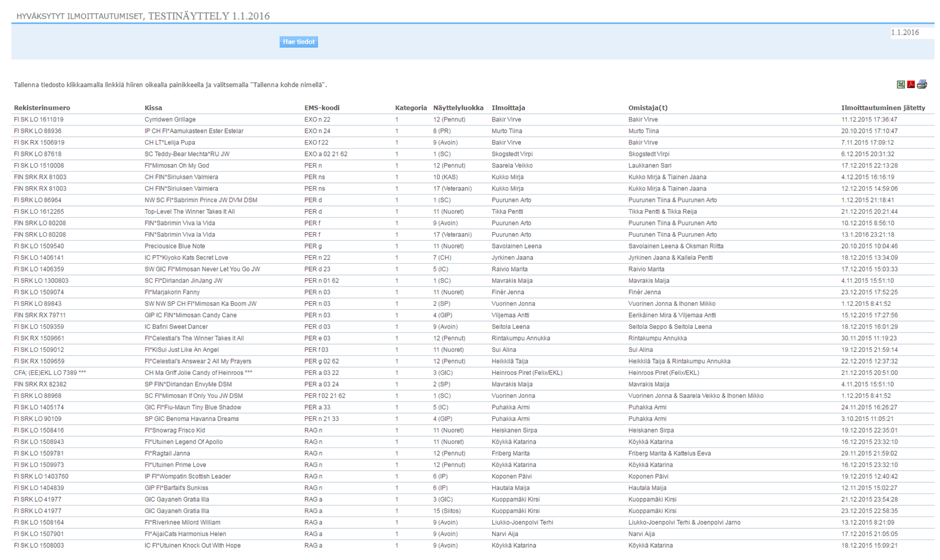The height and width of the screenshot is (560, 940).
Task: Click the EMS-koodi column header
Action: 322,108
